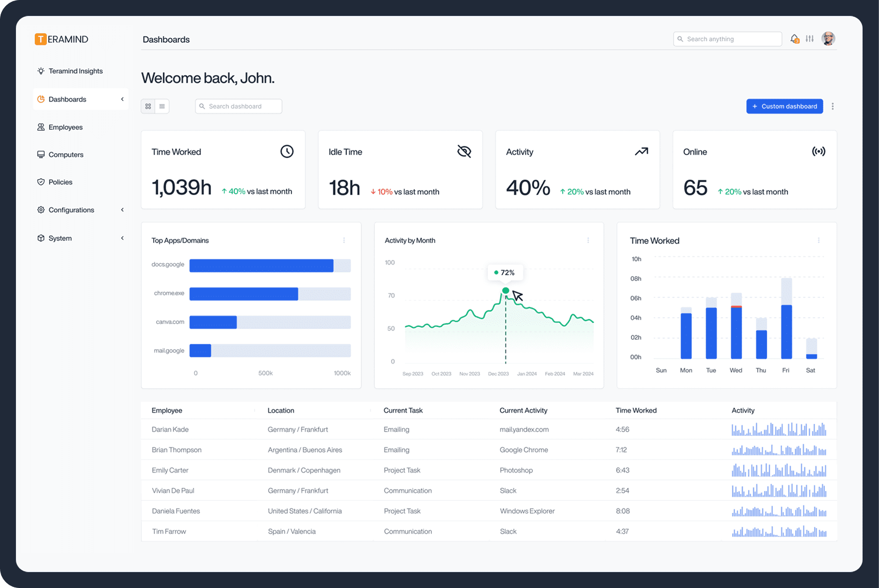Switch to list view layout
Image resolution: width=879 pixels, height=588 pixels.
162,106
